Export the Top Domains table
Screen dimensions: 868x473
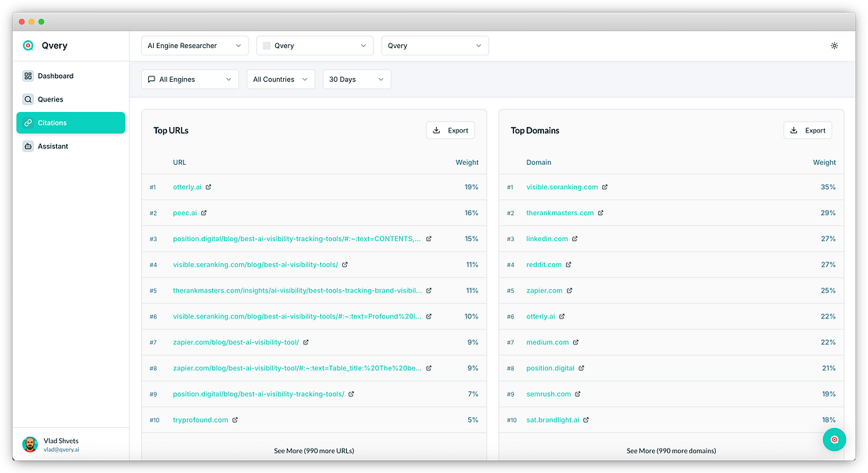(x=807, y=130)
